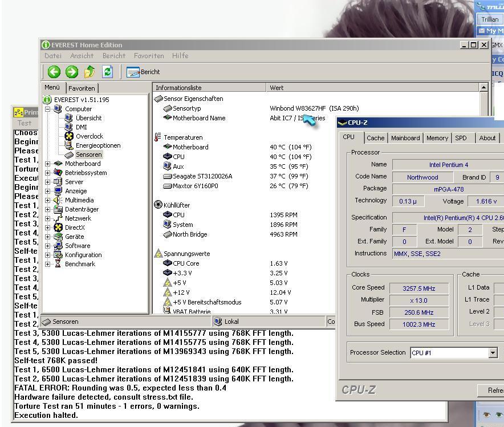504x427 pixels.
Task: Go up one level with the folder-arrow icon
Action: [x=90, y=72]
